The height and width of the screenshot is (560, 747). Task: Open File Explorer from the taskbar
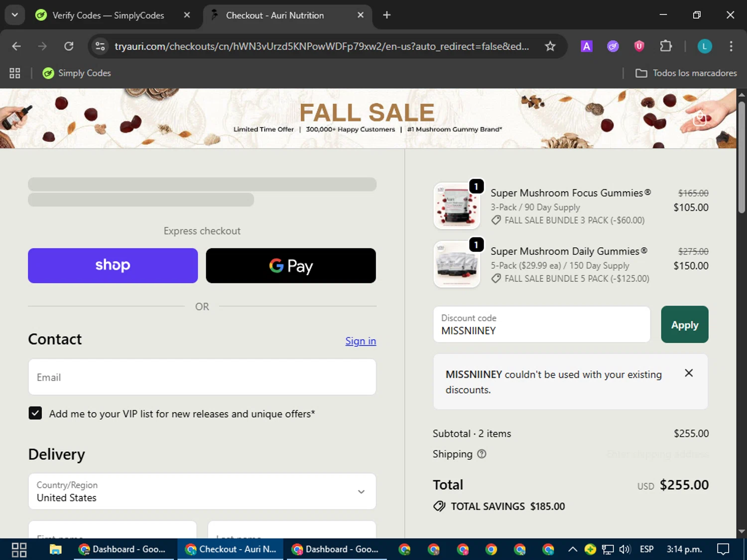tap(55, 550)
